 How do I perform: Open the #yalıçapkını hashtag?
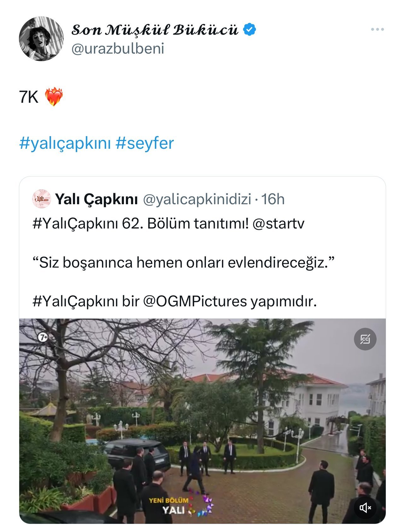point(65,143)
